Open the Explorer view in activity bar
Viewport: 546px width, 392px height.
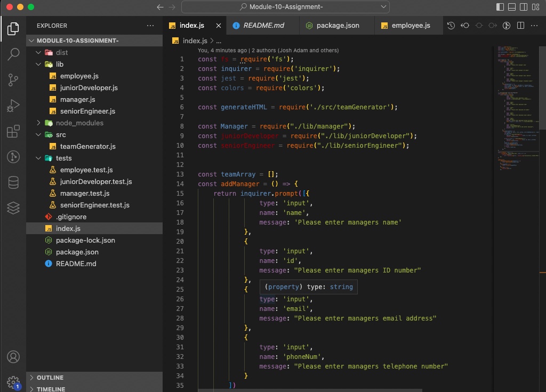coord(13,29)
